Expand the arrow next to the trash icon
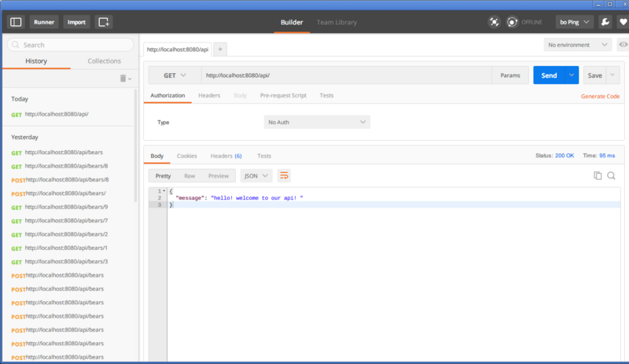 pyautogui.click(x=130, y=79)
